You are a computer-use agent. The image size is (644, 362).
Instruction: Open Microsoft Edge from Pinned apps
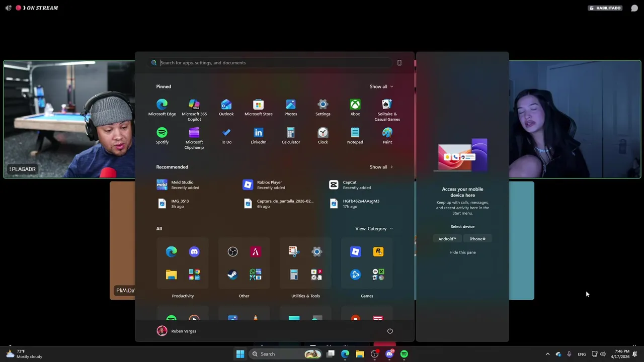(x=162, y=108)
